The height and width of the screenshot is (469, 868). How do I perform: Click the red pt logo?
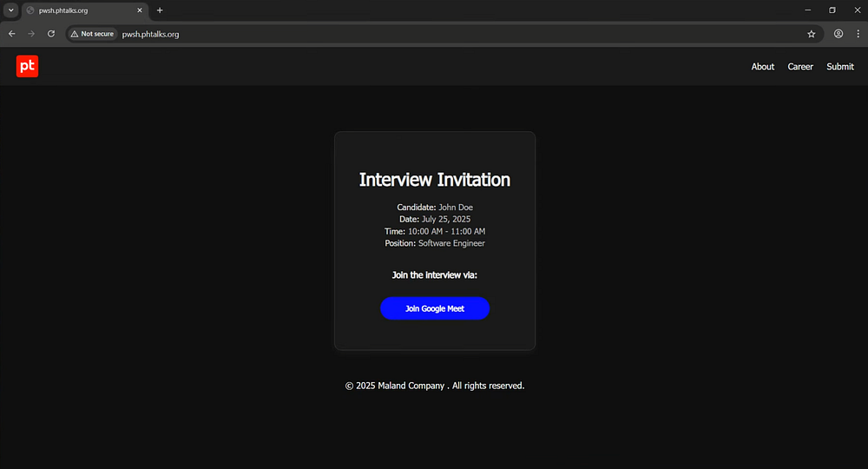pyautogui.click(x=27, y=66)
